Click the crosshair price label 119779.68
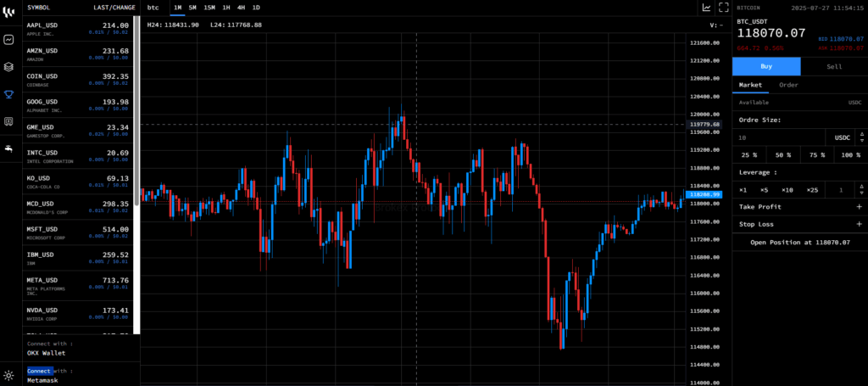 tap(704, 125)
